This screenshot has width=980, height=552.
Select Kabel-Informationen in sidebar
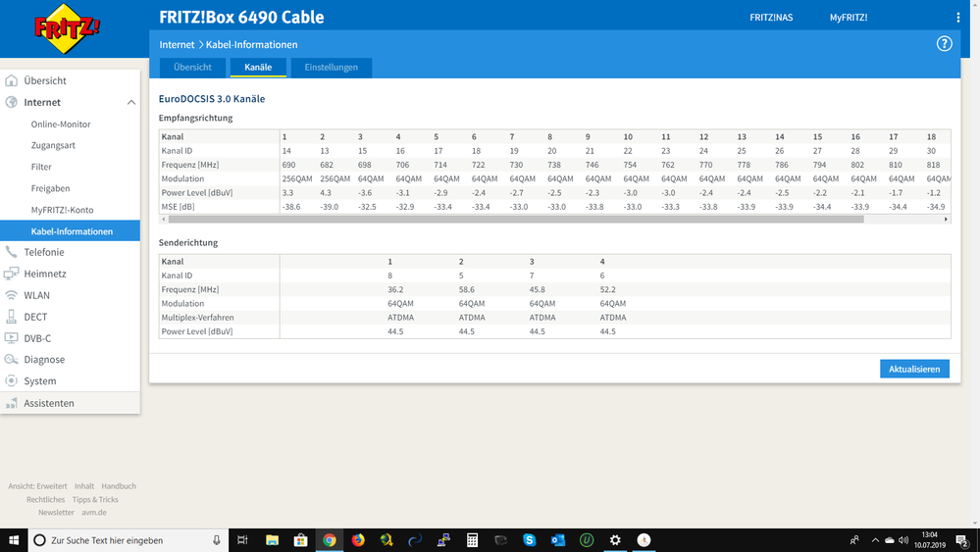click(70, 231)
